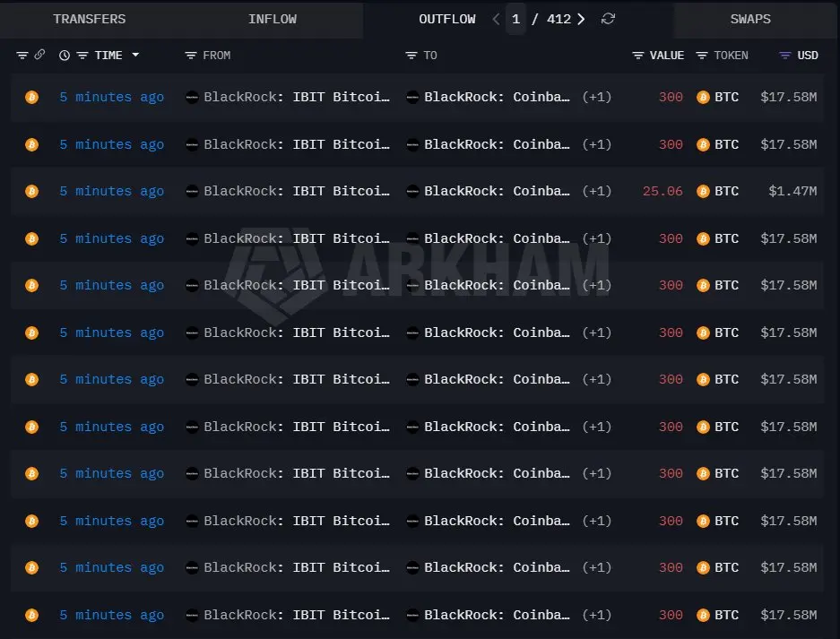The image size is (840, 639).
Task: Open the '5 minutes ago' link on the $1.47M row
Action: click(x=112, y=191)
